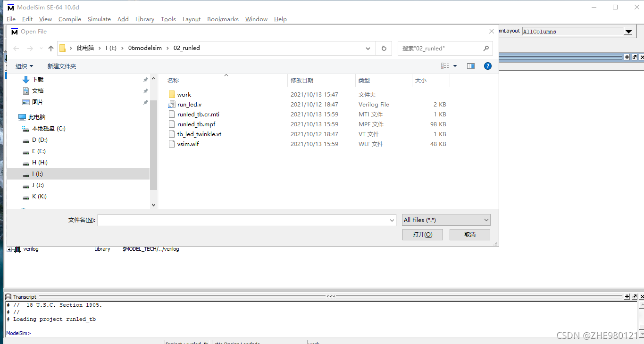This screenshot has height=344, width=644.
Task: Open the Bookmarks menu
Action: (x=223, y=19)
